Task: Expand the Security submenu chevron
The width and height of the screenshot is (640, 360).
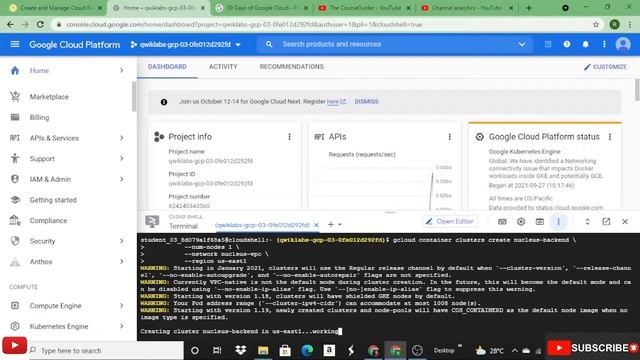Action: pos(122,241)
